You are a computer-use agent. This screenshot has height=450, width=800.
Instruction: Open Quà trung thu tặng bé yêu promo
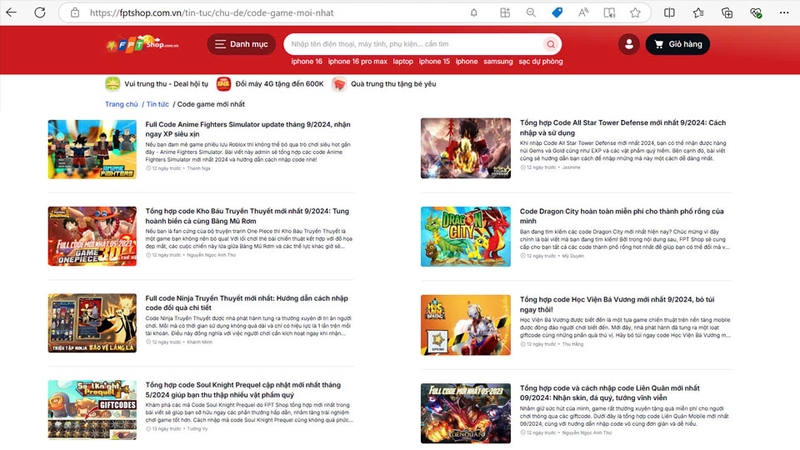click(x=384, y=84)
